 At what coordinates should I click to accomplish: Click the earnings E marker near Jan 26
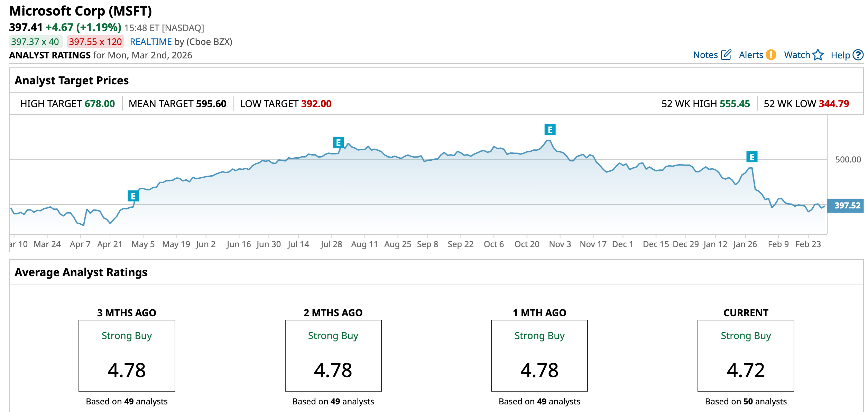click(752, 157)
